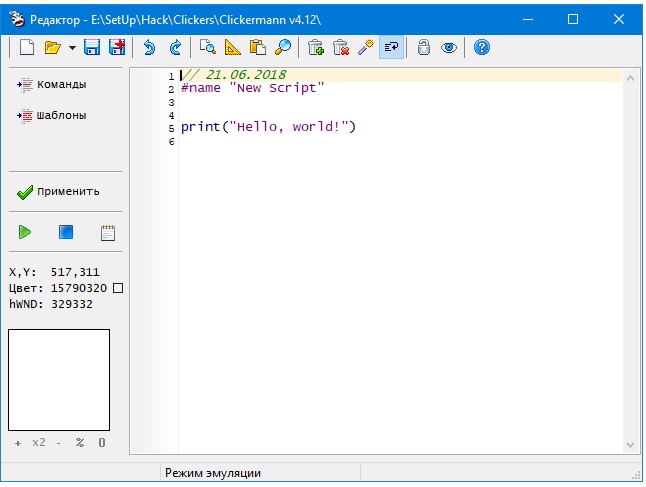Click the trash bin with green plus
This screenshot has width=646, height=487.
coord(316,47)
